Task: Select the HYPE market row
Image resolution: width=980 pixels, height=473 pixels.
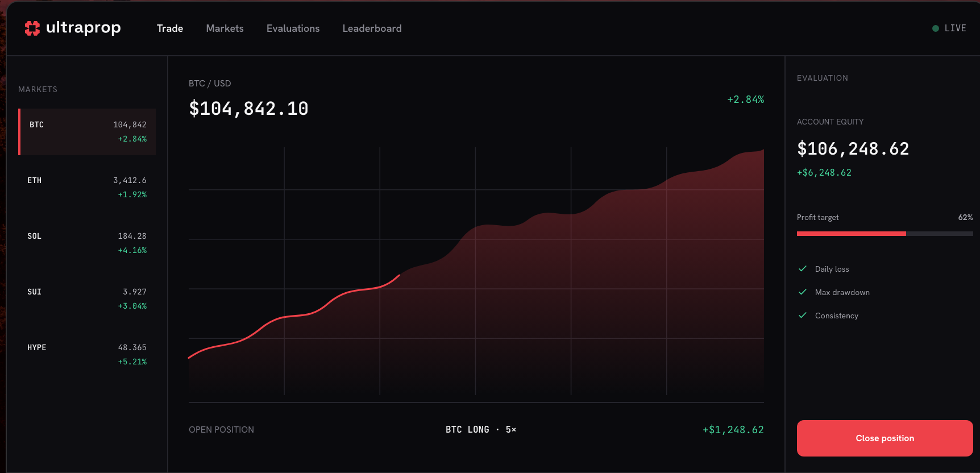Action: tap(87, 355)
